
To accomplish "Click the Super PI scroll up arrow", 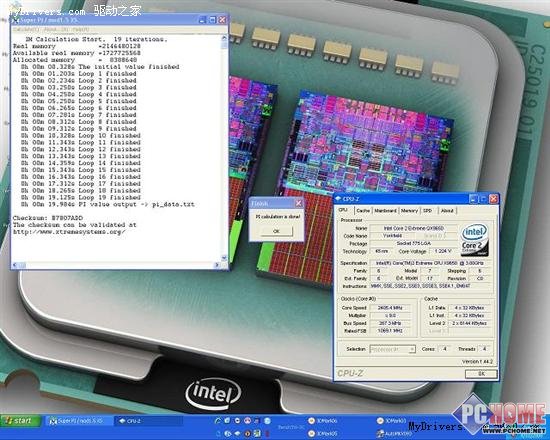I will [x=224, y=38].
